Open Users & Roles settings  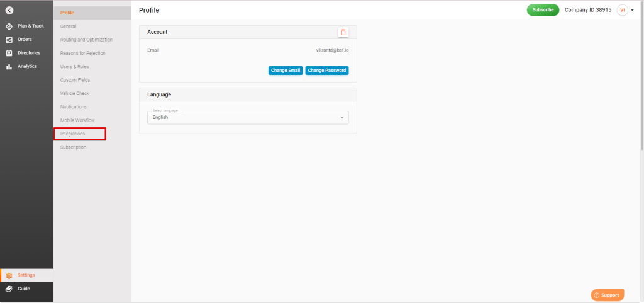[x=75, y=67]
